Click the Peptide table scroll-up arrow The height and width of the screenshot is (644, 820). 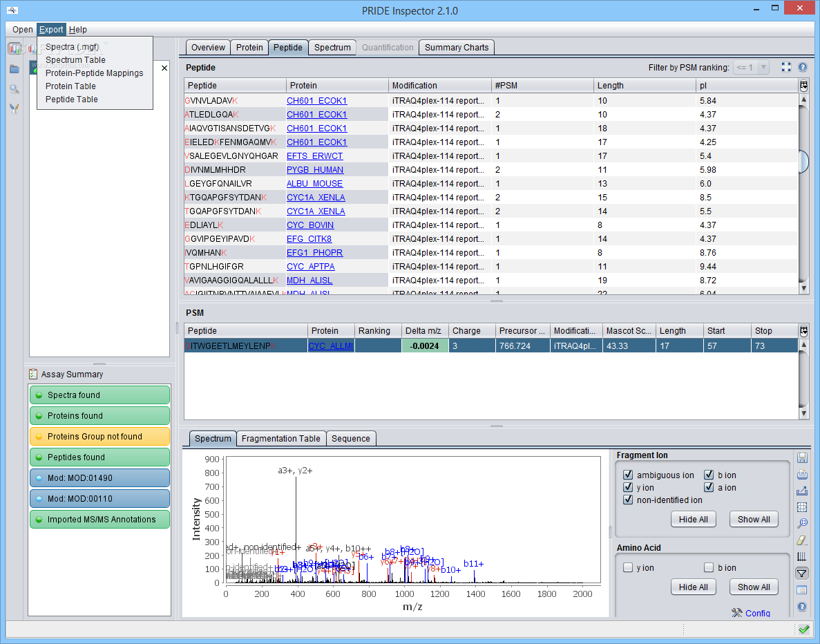pyautogui.click(x=804, y=99)
